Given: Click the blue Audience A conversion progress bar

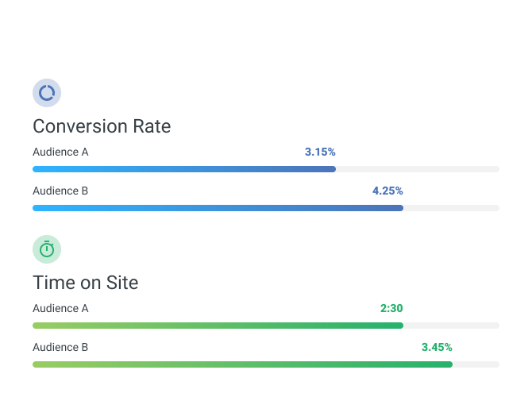Looking at the screenshot, I should (x=184, y=169).
